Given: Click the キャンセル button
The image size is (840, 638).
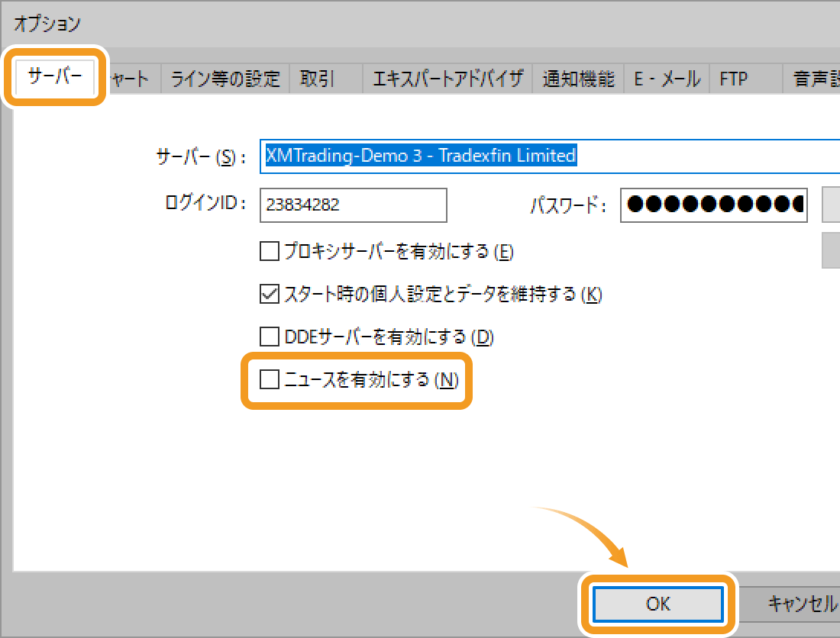Looking at the screenshot, I should click(801, 604).
